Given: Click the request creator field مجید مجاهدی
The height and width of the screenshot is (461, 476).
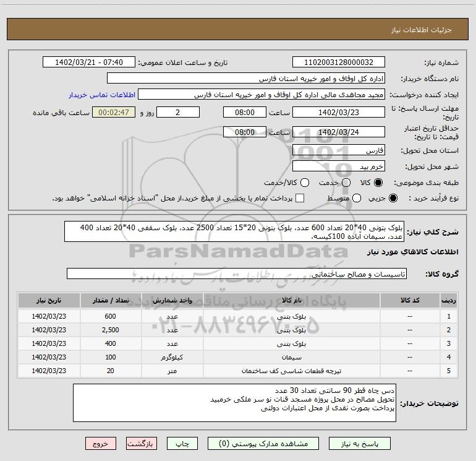Looking at the screenshot, I should click(261, 95).
